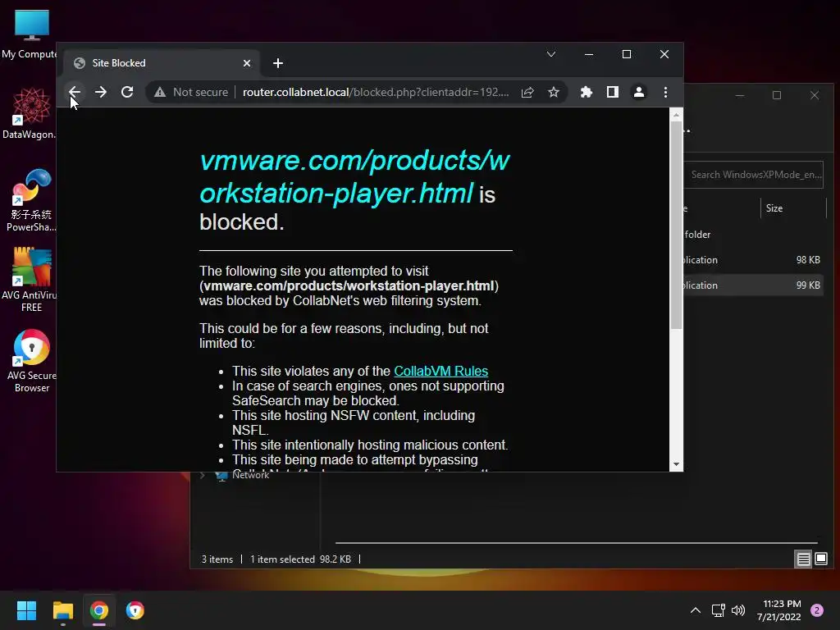
Task: Select the file folder row in Explorer
Action: pos(753,234)
